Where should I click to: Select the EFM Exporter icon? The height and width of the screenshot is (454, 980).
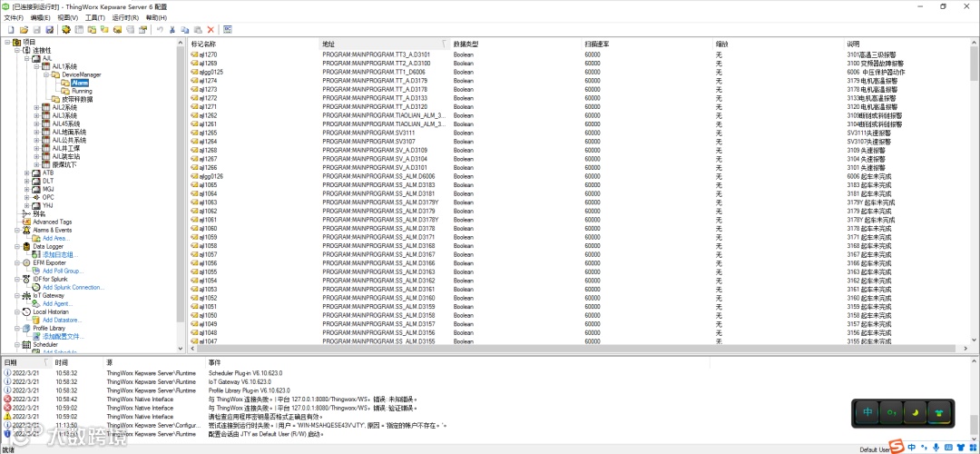[26, 262]
